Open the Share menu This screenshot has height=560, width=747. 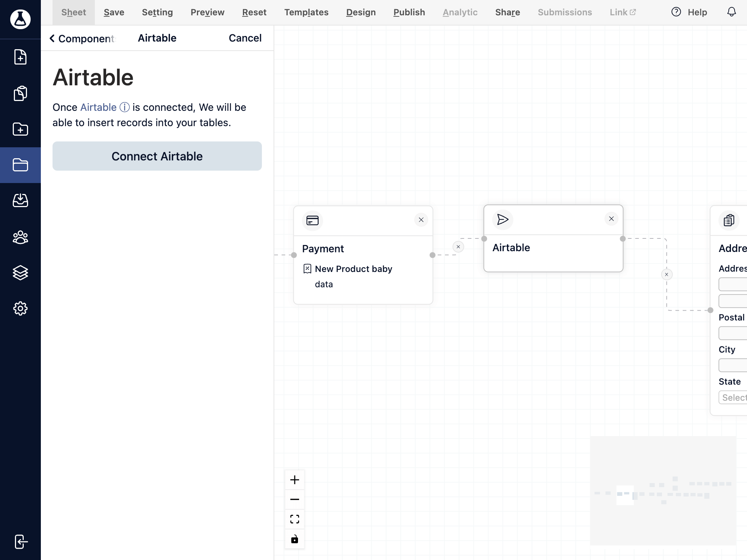[x=507, y=12]
